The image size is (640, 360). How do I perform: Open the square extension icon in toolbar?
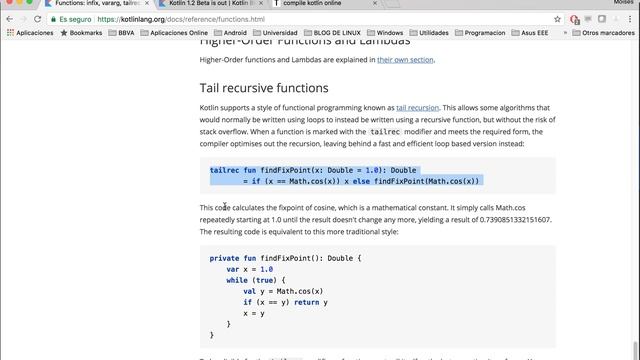[602, 19]
